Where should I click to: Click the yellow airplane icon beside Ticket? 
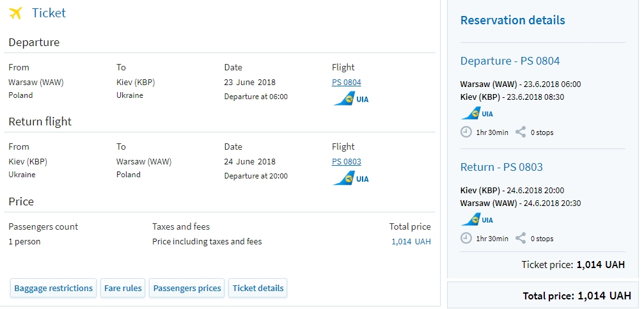(15, 13)
